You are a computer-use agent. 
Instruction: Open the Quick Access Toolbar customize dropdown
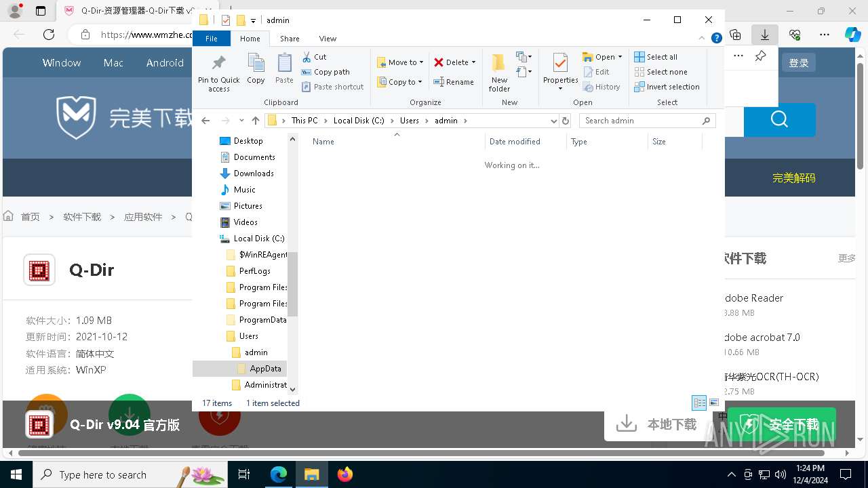(x=253, y=21)
